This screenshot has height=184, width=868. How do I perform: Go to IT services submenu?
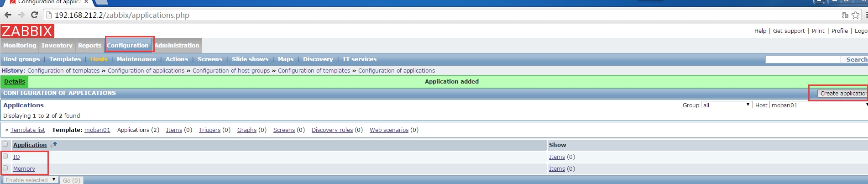[x=360, y=59]
